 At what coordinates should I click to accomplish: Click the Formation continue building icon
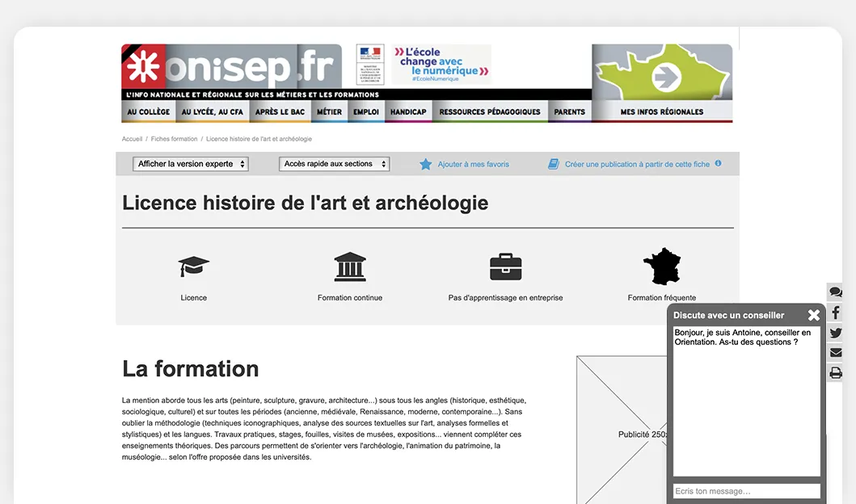(349, 265)
